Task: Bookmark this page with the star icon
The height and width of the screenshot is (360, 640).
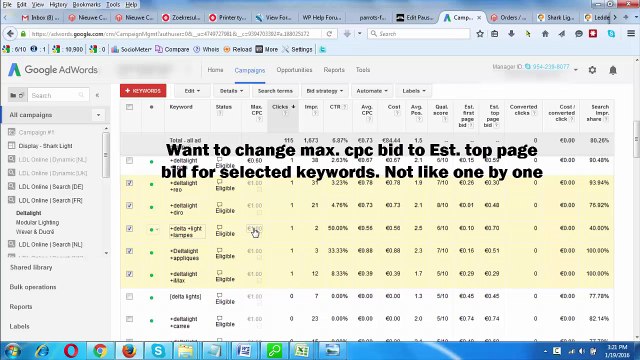Action: tap(480, 34)
